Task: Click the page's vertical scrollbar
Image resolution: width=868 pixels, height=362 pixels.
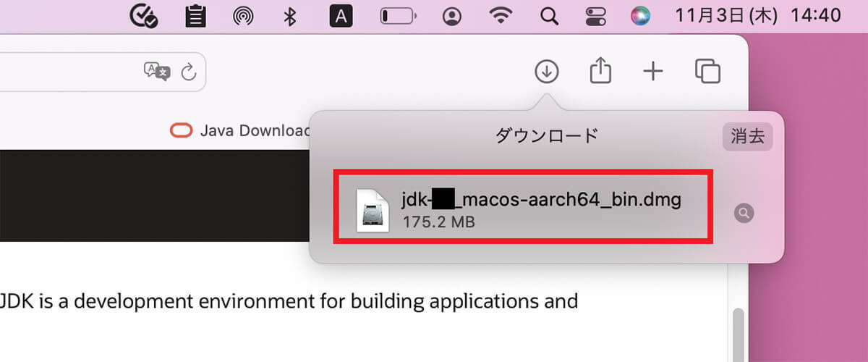Action: 737,333
